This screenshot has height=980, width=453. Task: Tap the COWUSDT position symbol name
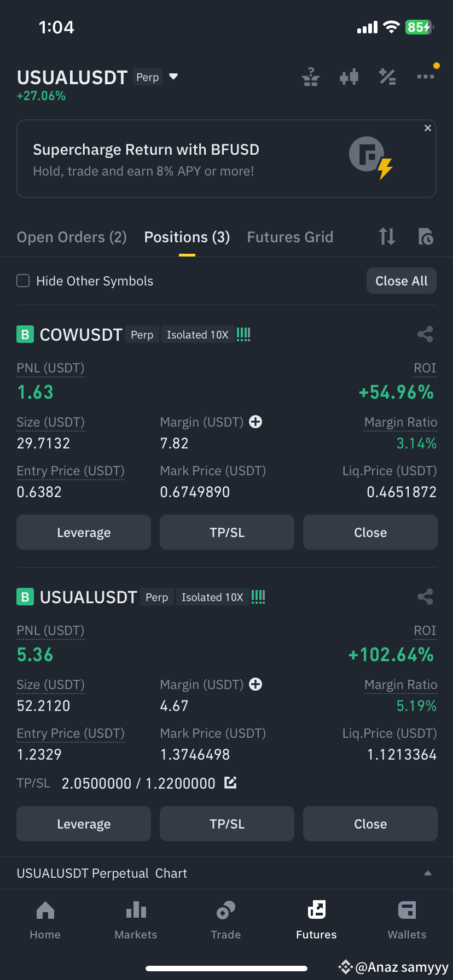pos(81,334)
